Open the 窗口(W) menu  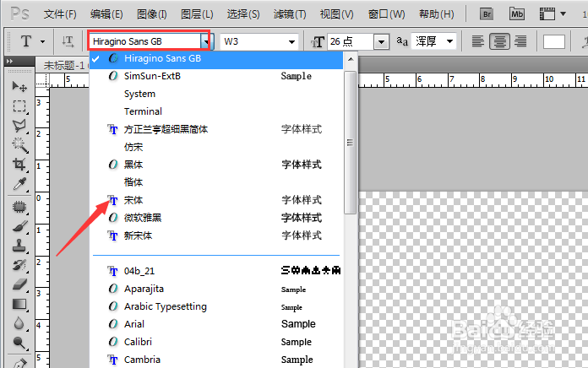pos(386,14)
